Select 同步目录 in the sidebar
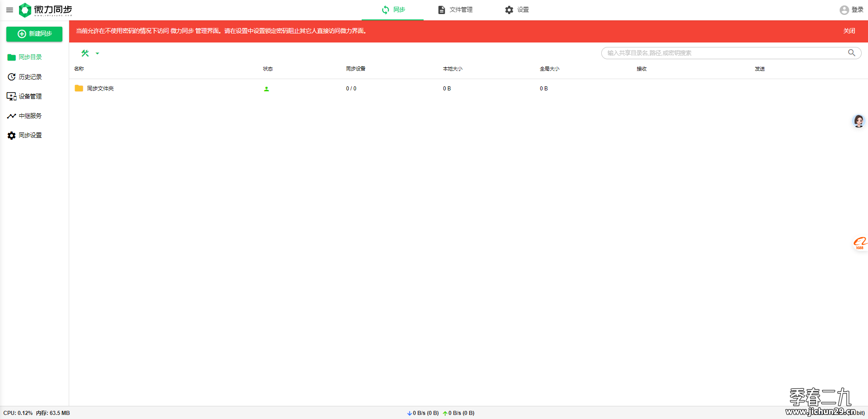Image resolution: width=868 pixels, height=419 pixels. coord(25,57)
